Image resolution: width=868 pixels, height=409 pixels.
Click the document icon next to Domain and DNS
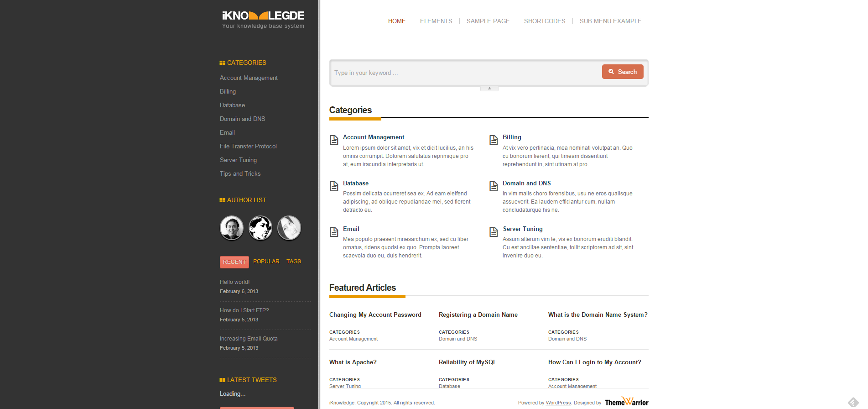(494, 186)
